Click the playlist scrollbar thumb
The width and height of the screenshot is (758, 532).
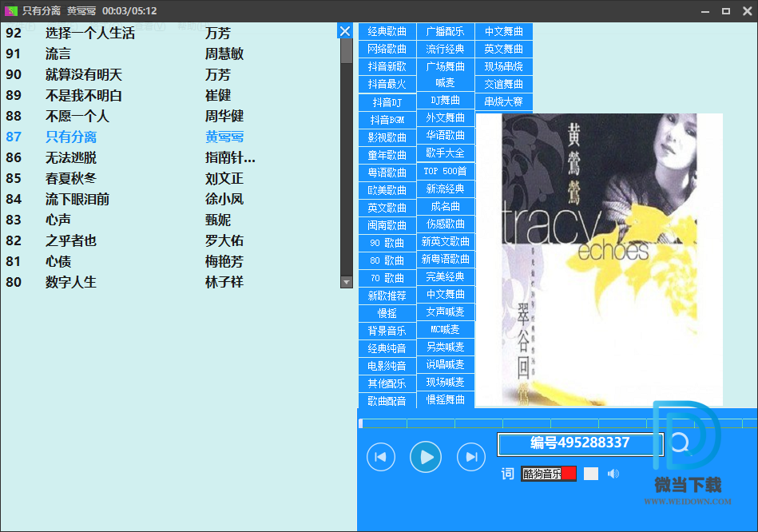tap(347, 51)
